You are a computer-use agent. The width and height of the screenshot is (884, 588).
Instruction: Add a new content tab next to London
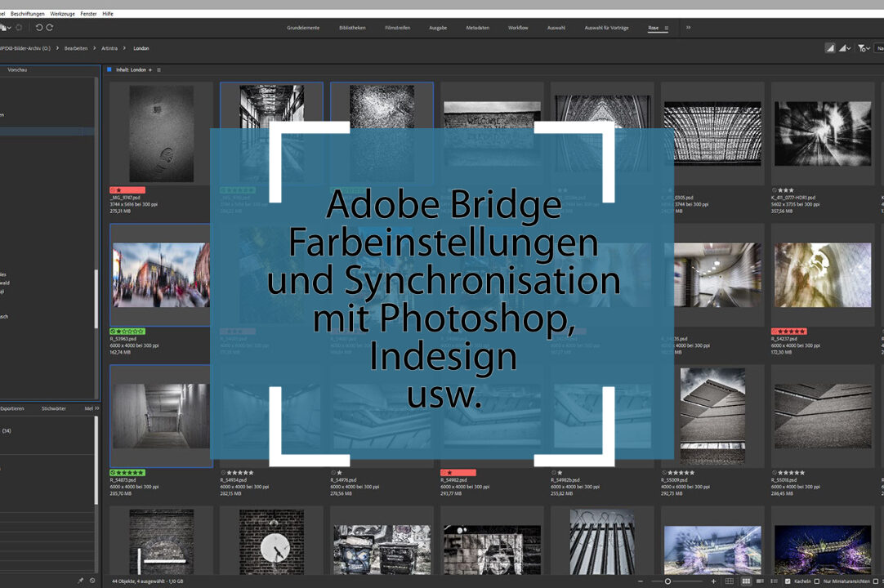tap(150, 70)
